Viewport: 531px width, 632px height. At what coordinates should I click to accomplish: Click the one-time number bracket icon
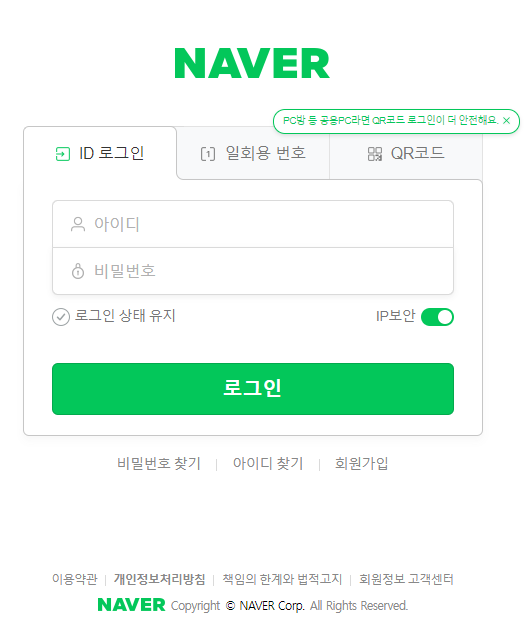click(208, 154)
